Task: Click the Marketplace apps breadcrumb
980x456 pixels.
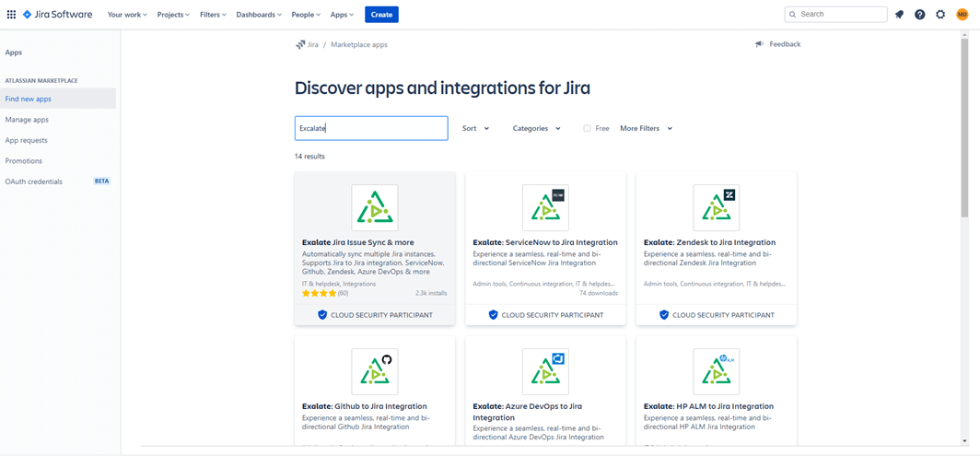Action: [x=359, y=44]
